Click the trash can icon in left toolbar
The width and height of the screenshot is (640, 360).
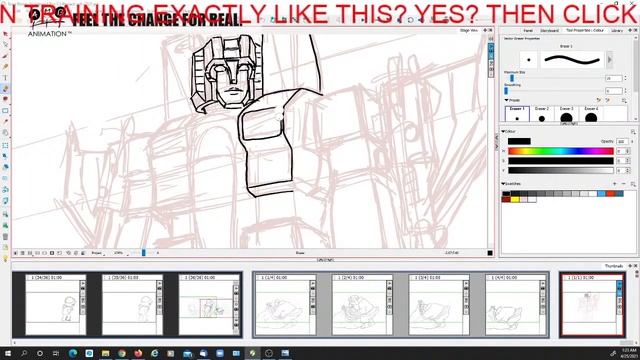point(5,237)
